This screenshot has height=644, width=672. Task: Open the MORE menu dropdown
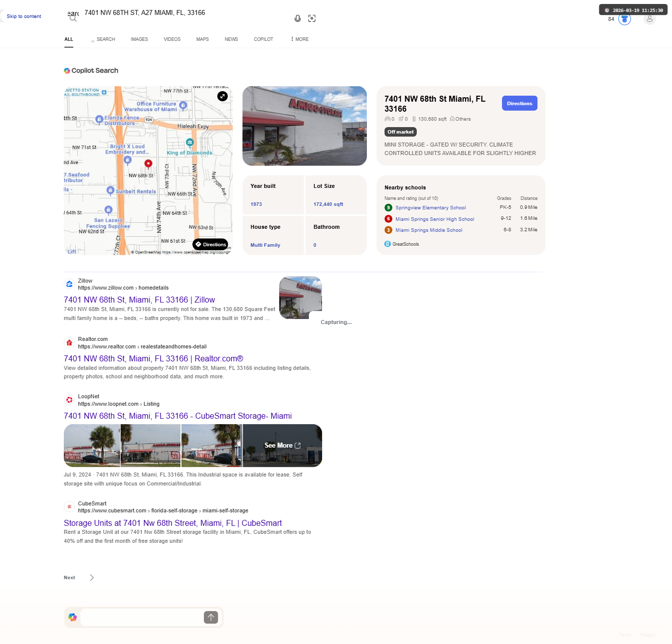tap(300, 39)
